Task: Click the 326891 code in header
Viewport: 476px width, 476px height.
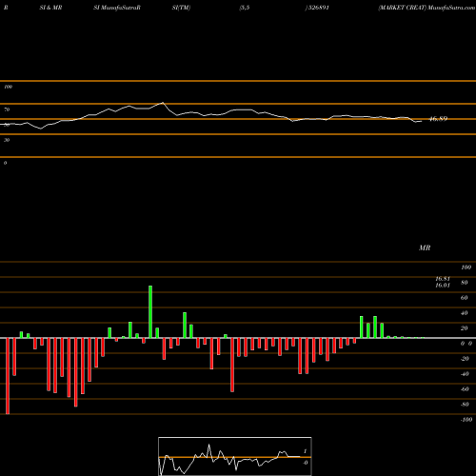Action: (x=318, y=8)
